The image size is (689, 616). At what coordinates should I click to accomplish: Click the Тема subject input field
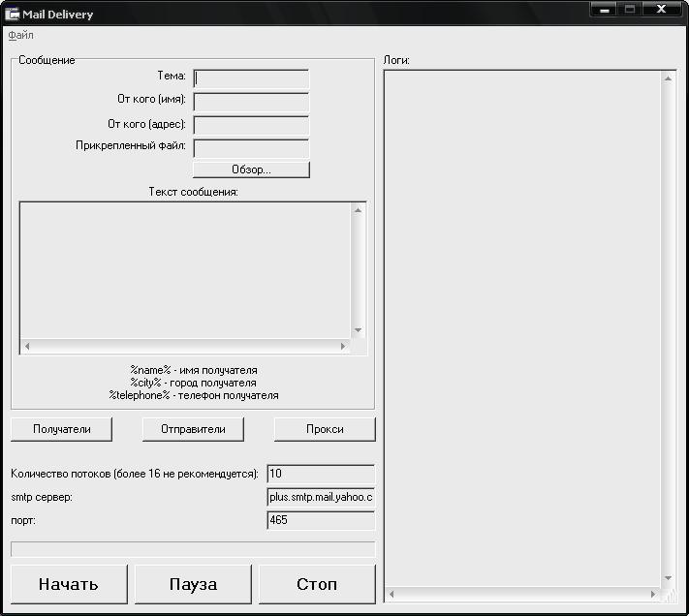point(251,78)
